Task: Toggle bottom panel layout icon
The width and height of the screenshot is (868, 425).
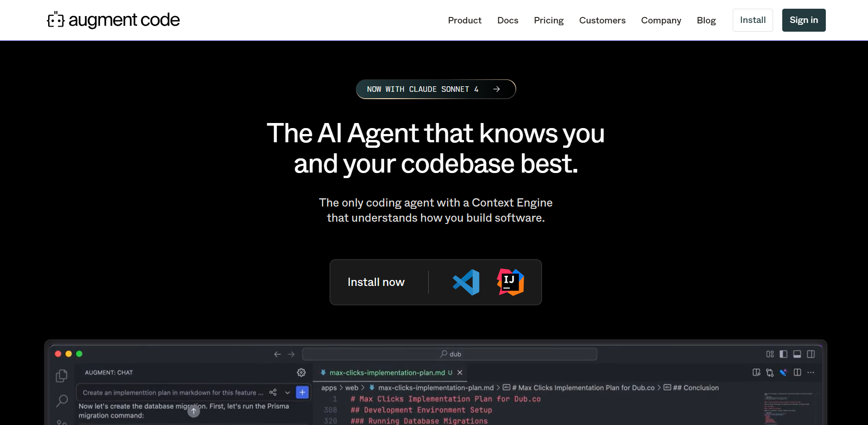Action: (x=797, y=354)
